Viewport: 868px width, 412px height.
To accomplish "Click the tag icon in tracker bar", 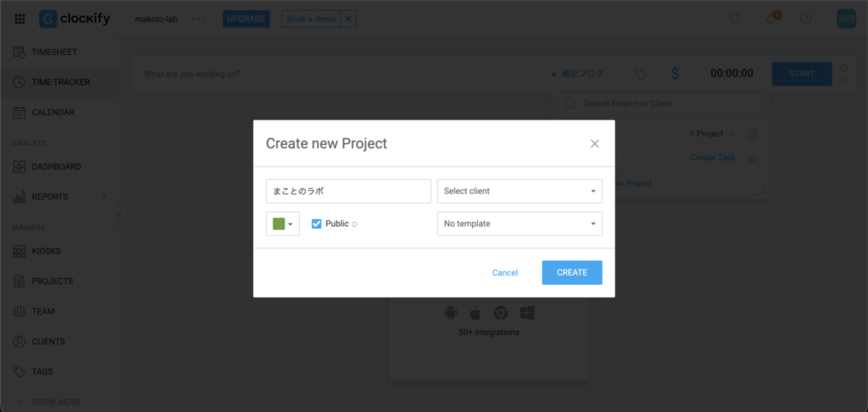I will pyautogui.click(x=640, y=74).
